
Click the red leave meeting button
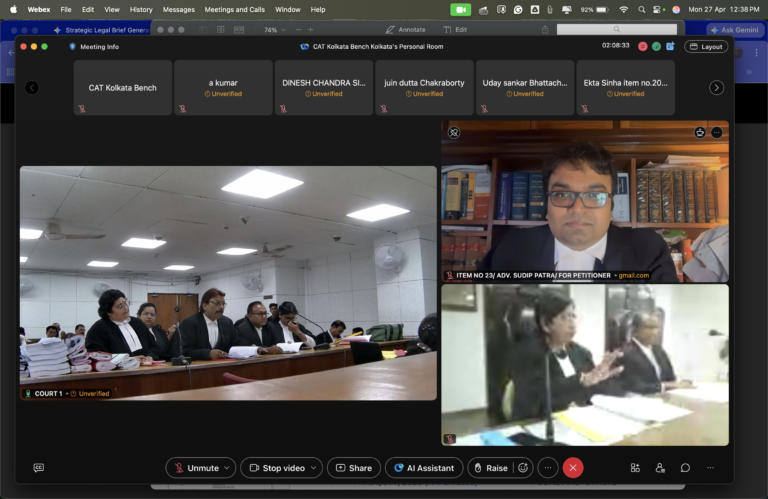click(573, 468)
